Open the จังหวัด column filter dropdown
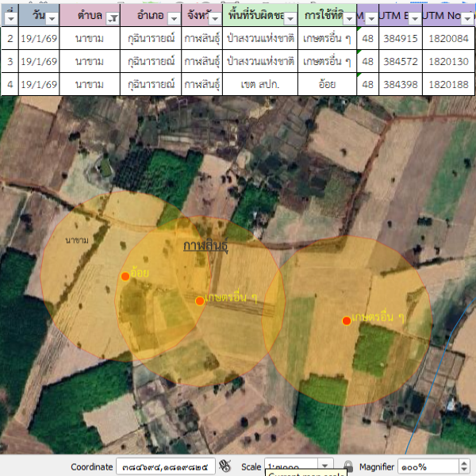This screenshot has height=476, width=476. 213,17
